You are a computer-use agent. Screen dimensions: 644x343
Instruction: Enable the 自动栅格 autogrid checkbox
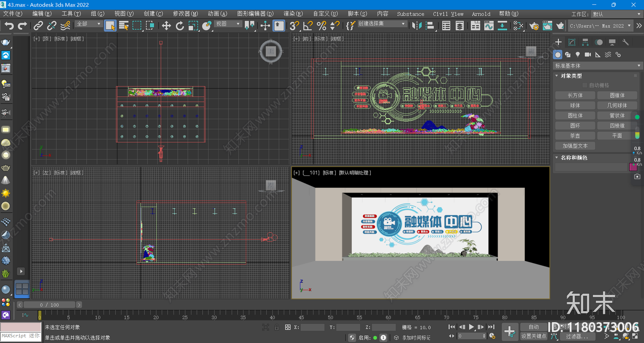(x=585, y=85)
